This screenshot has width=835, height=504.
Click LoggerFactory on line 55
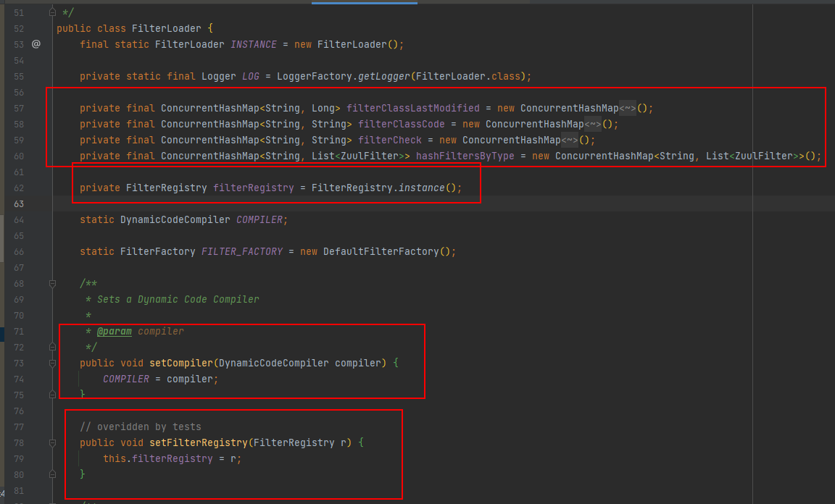314,76
